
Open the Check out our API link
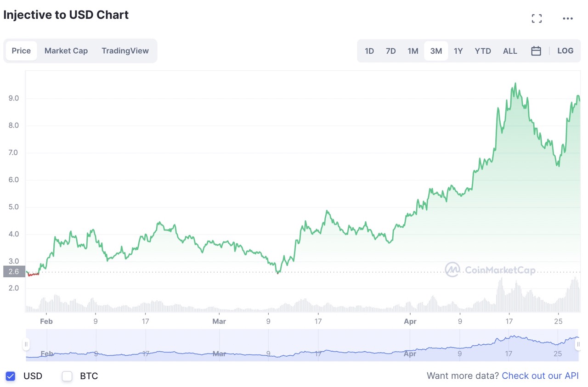pos(540,376)
